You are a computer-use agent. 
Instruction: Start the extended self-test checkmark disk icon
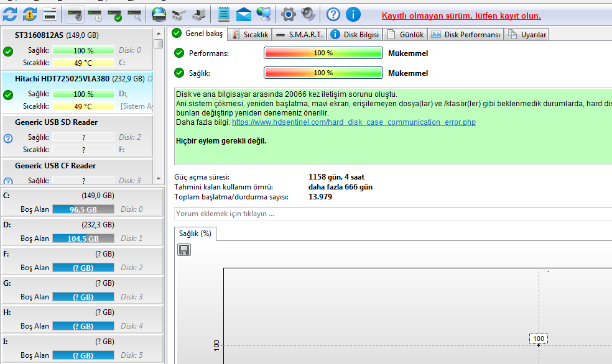click(x=114, y=15)
